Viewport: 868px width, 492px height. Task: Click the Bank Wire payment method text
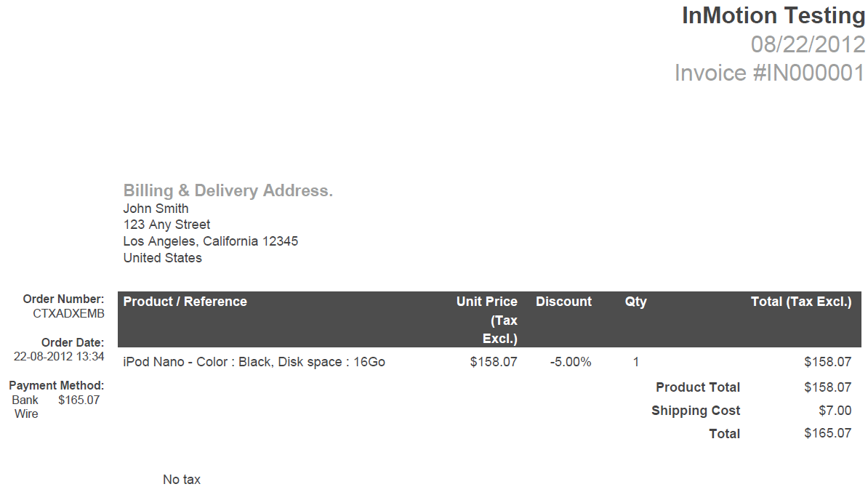[25, 407]
